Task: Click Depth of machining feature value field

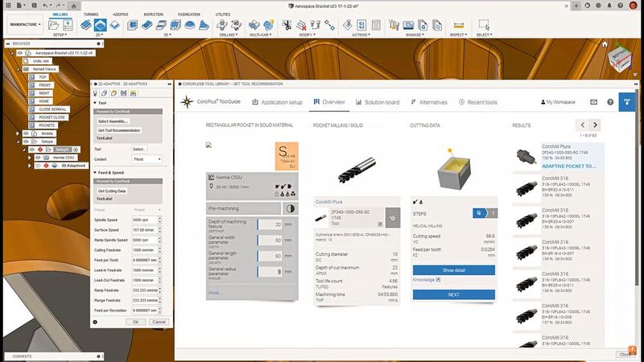Action: [270, 224]
